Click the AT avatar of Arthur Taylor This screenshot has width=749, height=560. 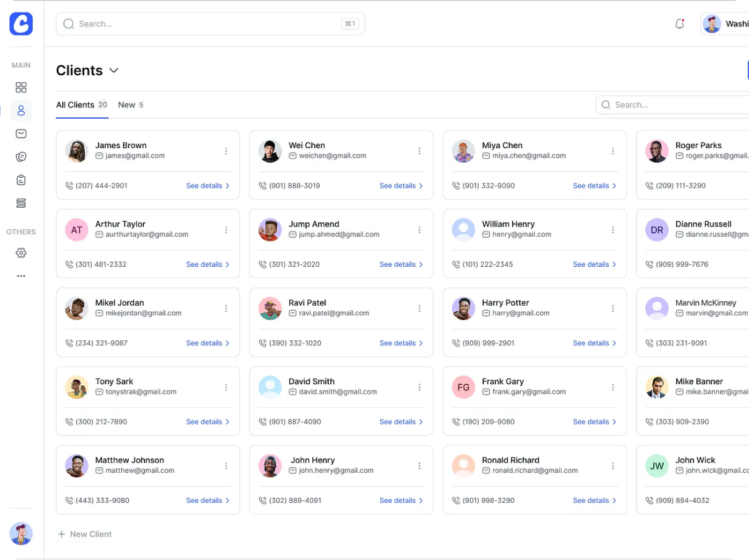click(x=77, y=230)
